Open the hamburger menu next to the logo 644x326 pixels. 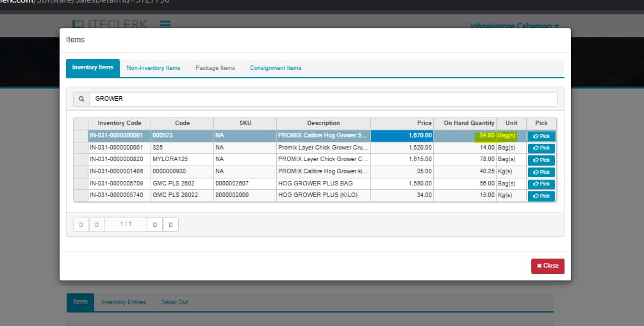click(x=165, y=25)
